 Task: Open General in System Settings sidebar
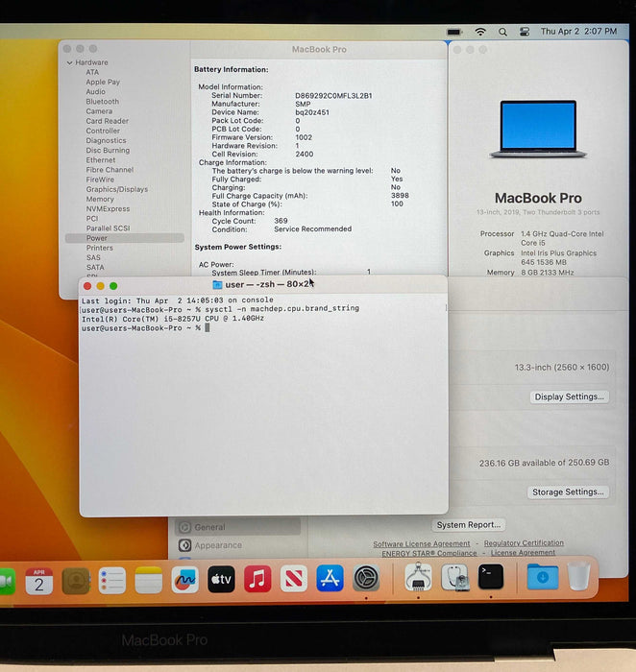238,527
